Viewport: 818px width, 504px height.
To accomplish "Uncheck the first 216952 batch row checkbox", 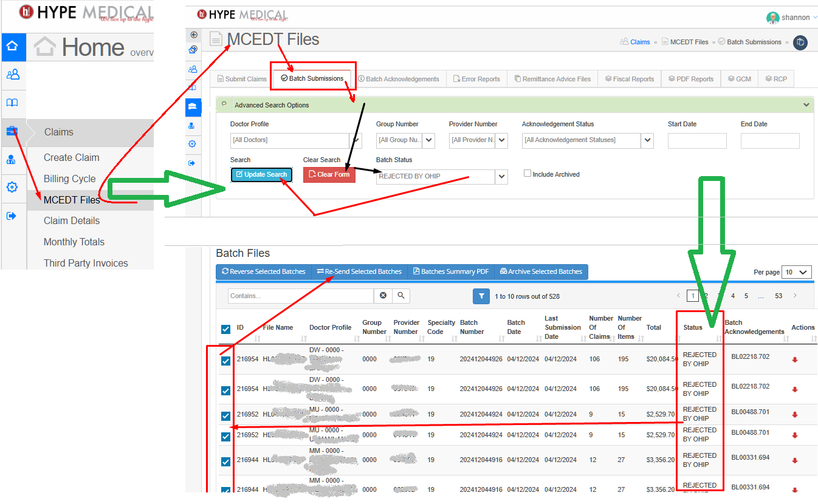I will coord(225,416).
